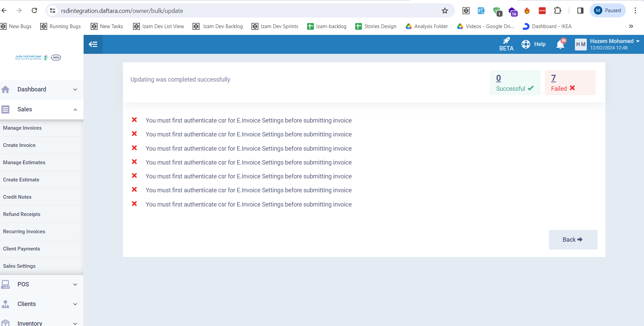Click the Back button
This screenshot has width=644, height=326.
coord(573,240)
